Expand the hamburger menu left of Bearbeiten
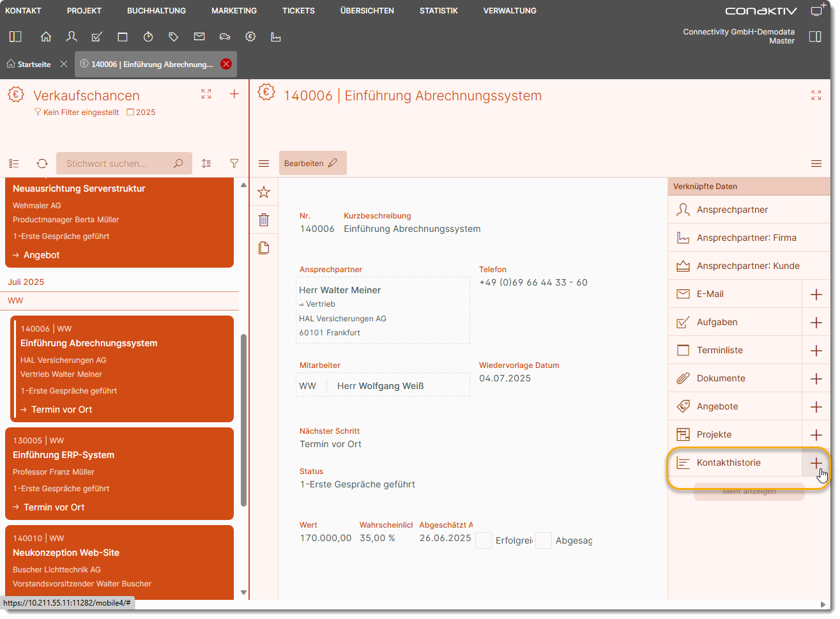The width and height of the screenshot is (840, 619). (264, 164)
